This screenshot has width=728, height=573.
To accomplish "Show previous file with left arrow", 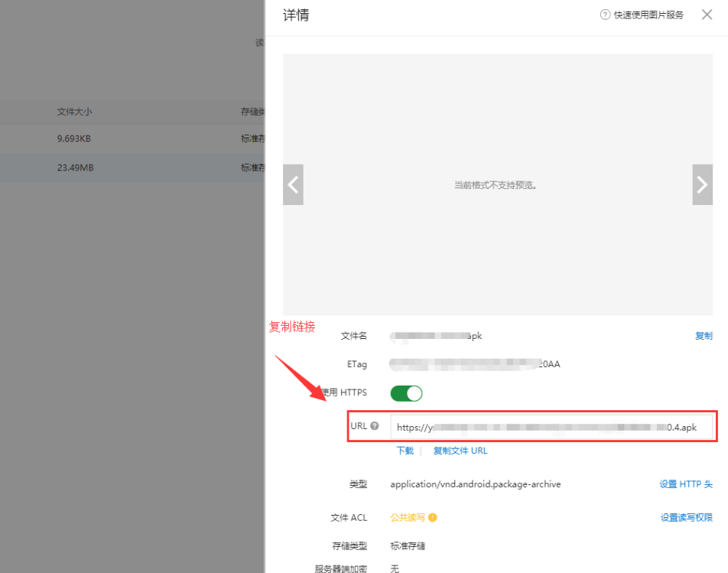I will [293, 184].
